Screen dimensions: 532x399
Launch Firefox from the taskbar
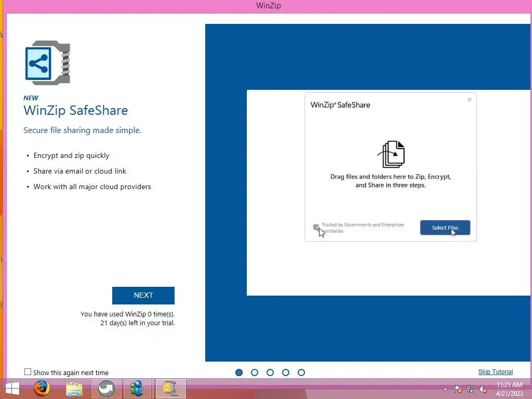click(42, 388)
